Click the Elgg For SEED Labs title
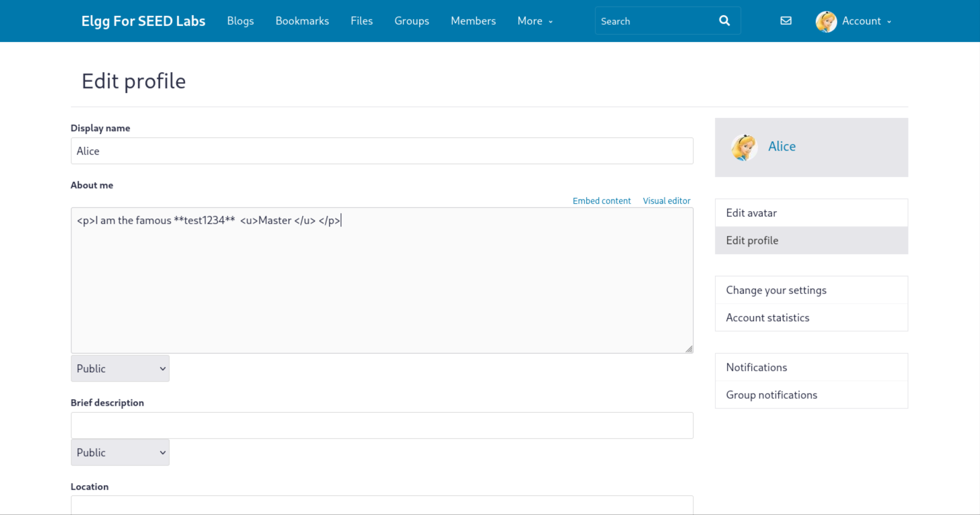 pos(143,21)
